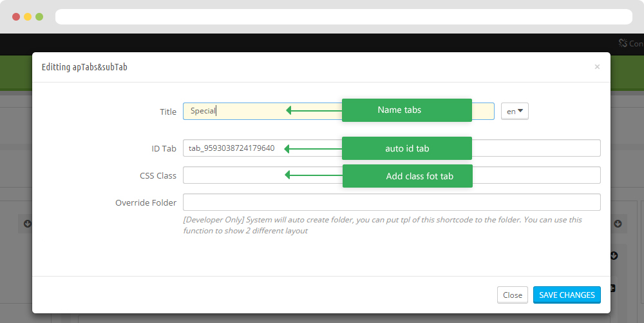Click the red window close dot
Viewport: 644px width, 323px height.
[16, 17]
